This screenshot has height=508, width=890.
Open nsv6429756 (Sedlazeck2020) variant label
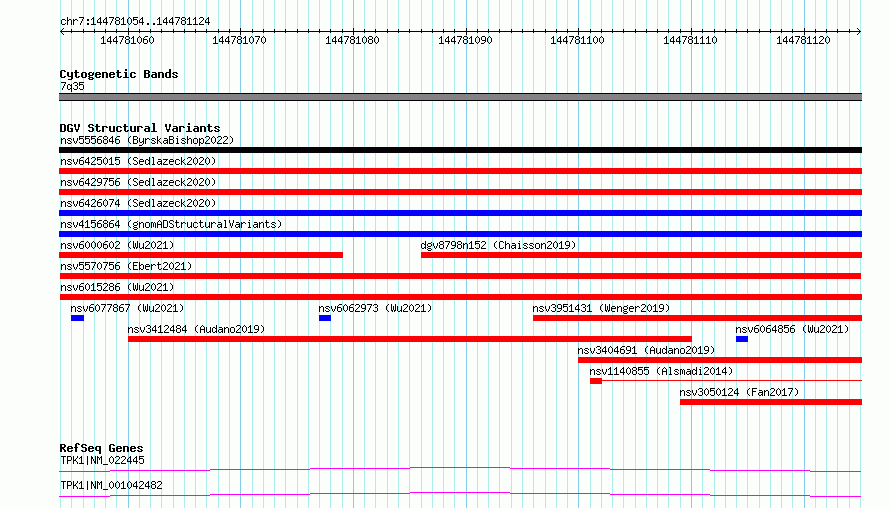pyautogui.click(x=138, y=182)
